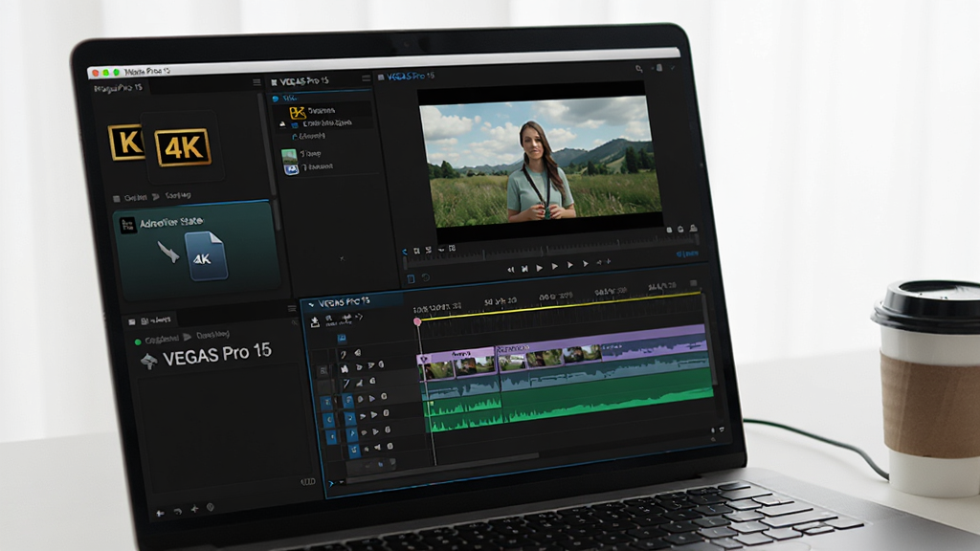Select the first purple video clip
The height and width of the screenshot is (551, 980).
[457, 364]
